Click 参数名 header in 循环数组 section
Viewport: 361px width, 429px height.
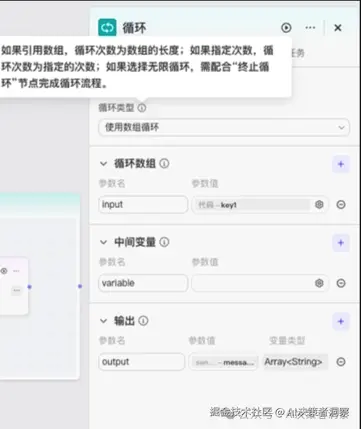pyautogui.click(x=112, y=183)
